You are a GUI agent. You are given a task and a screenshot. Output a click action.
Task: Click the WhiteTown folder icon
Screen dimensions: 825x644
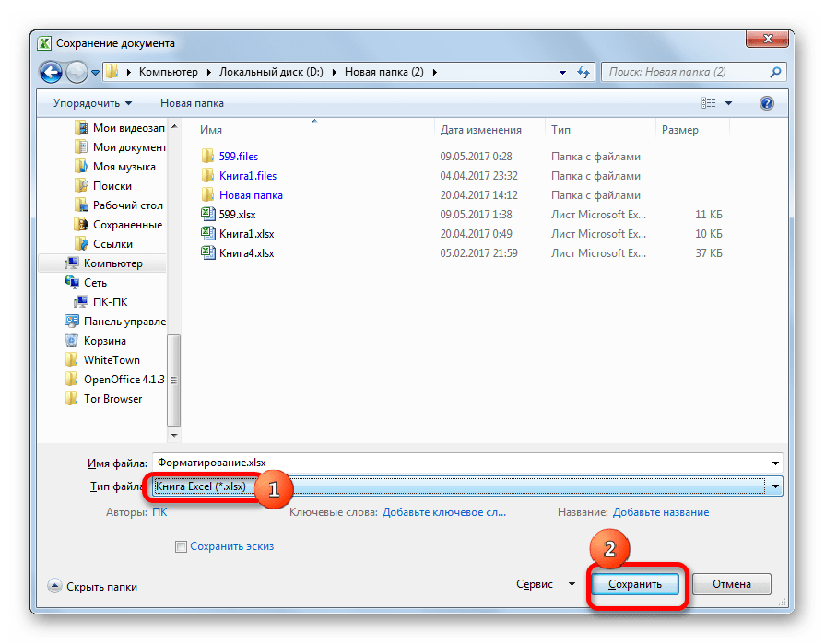click(x=72, y=360)
